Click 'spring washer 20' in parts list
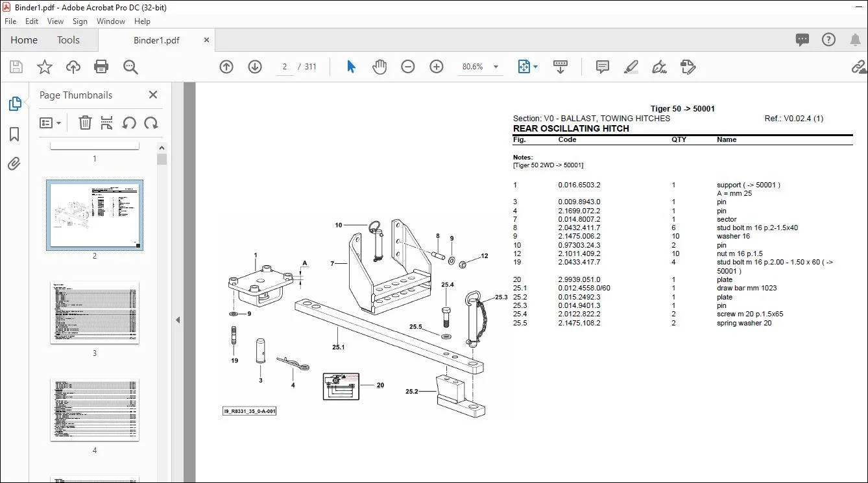 (744, 323)
